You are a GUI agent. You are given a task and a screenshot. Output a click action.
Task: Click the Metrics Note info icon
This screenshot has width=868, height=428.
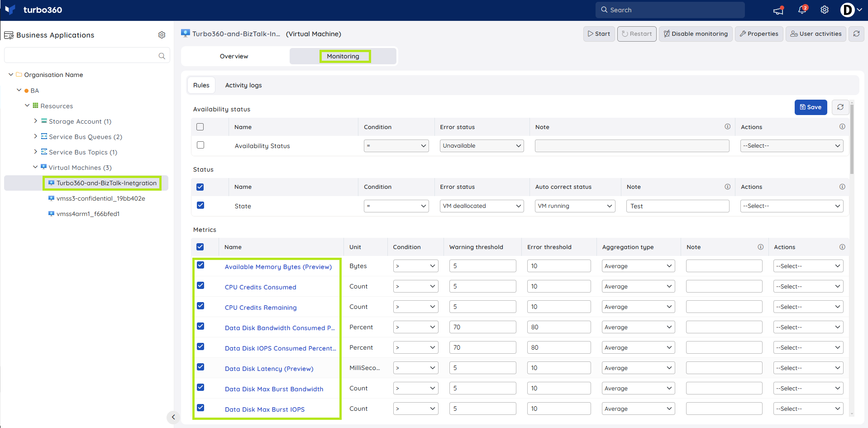pyautogui.click(x=761, y=247)
